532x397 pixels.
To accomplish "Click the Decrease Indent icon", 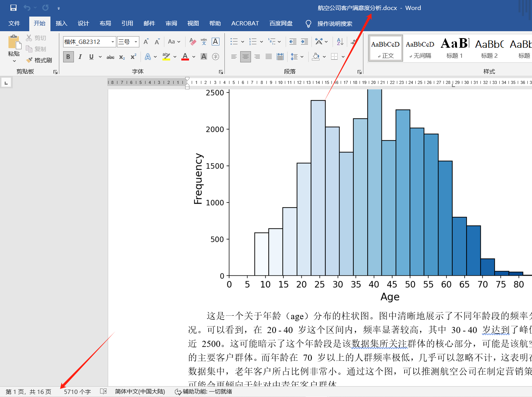I will (293, 42).
